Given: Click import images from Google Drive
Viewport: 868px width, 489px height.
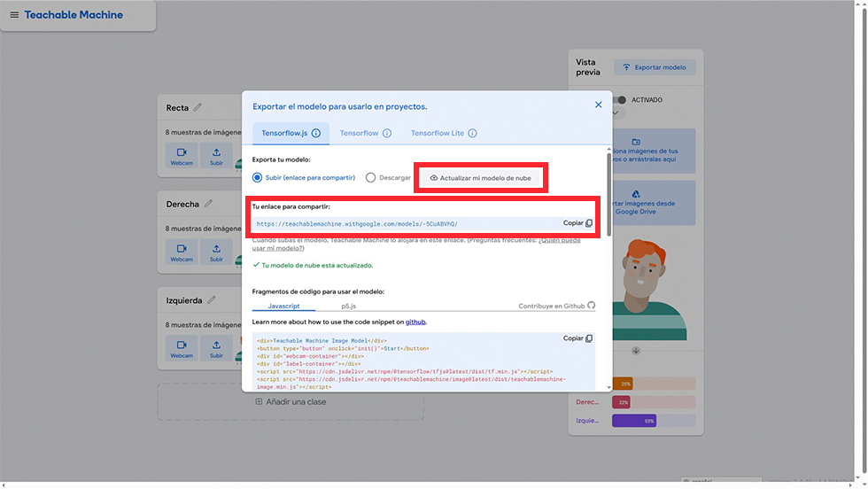Looking at the screenshot, I should click(654, 203).
